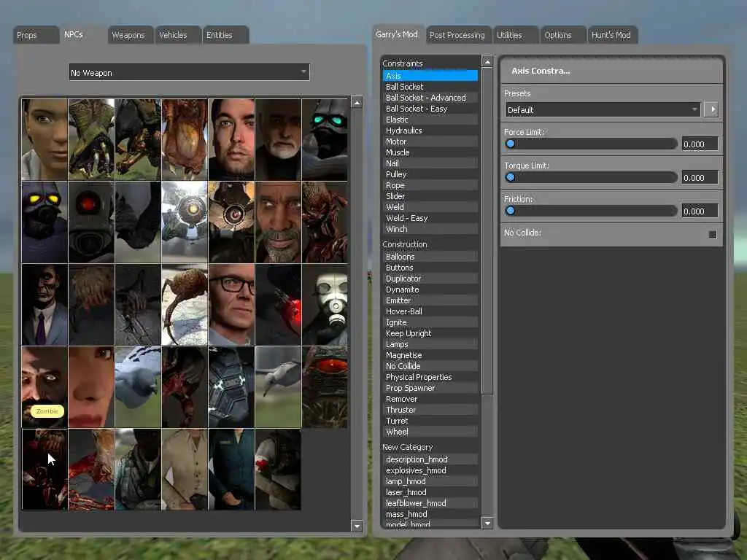Spawn the Headcrab on snow thumbnail
Screen dimensions: 747x560
[185, 305]
